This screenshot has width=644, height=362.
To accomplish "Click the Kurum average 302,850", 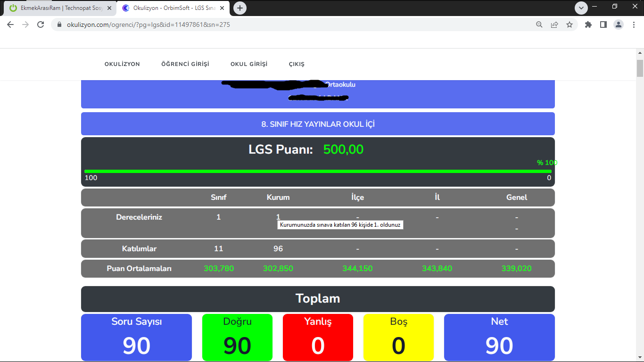I will click(278, 269).
